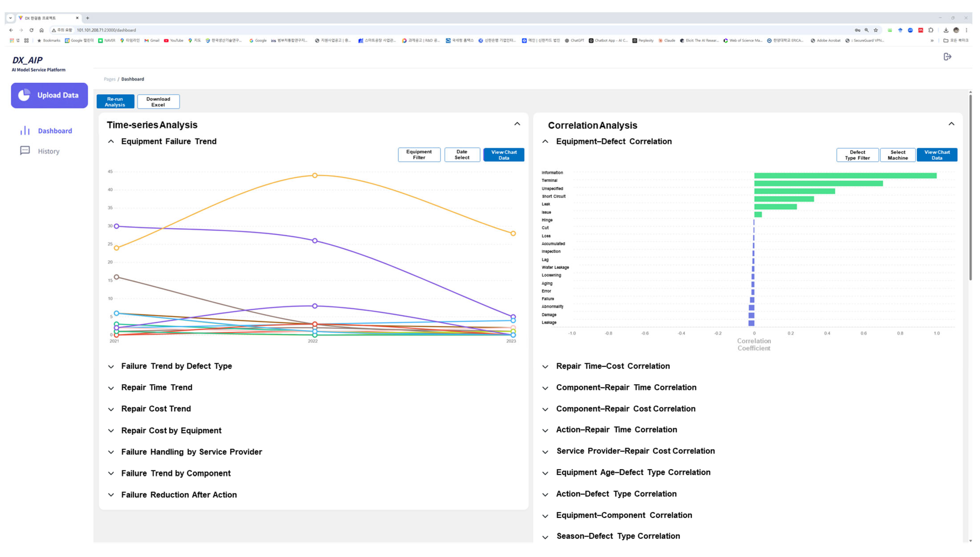This screenshot has height=557, width=980.
Task: Click the Dashboard bar chart icon
Action: pos(25,130)
